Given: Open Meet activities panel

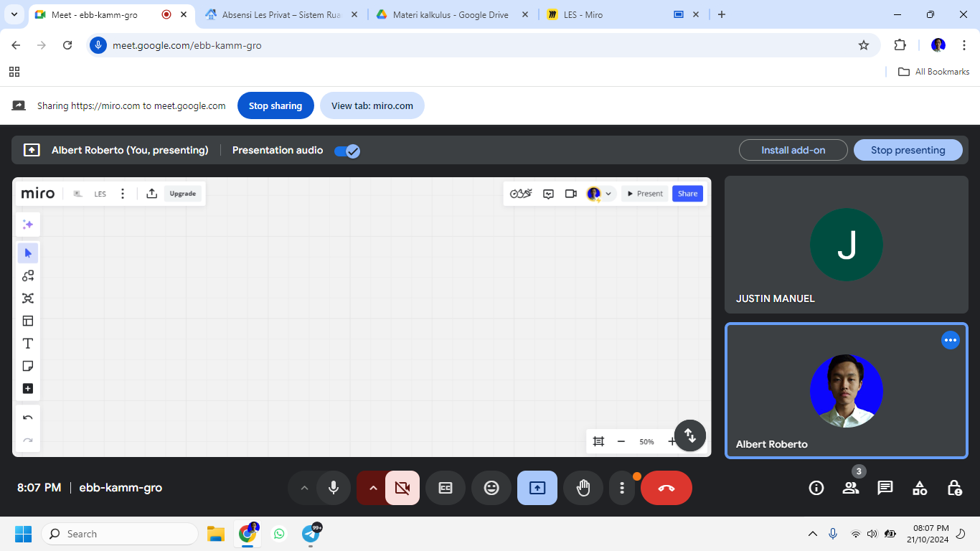Looking at the screenshot, I should (920, 488).
